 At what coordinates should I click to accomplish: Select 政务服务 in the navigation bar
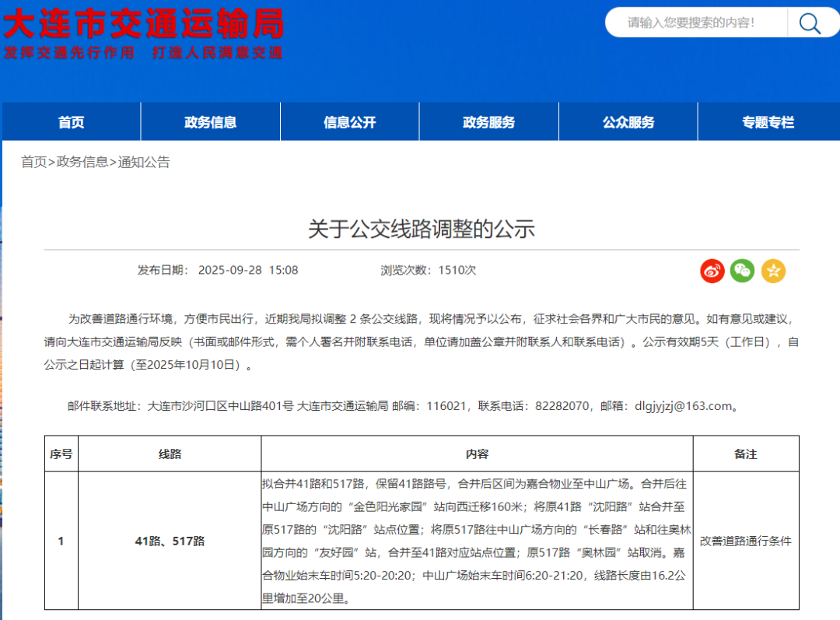click(x=488, y=122)
